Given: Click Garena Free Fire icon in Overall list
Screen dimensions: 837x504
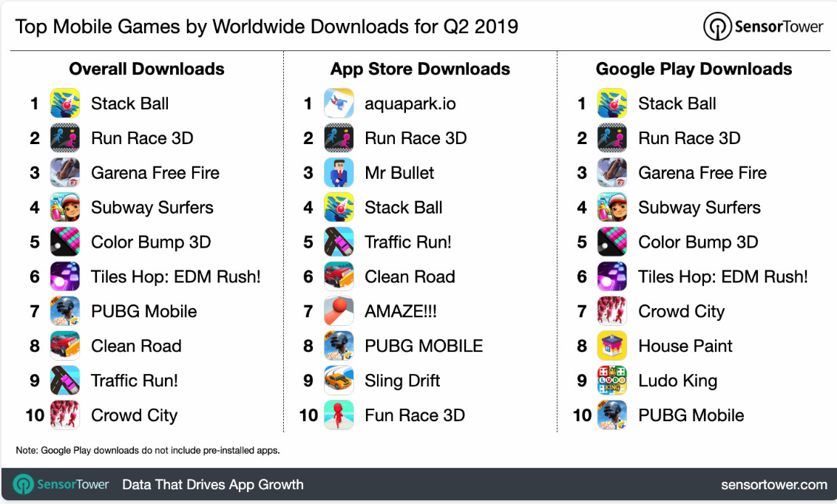Looking at the screenshot, I should coord(65,173).
